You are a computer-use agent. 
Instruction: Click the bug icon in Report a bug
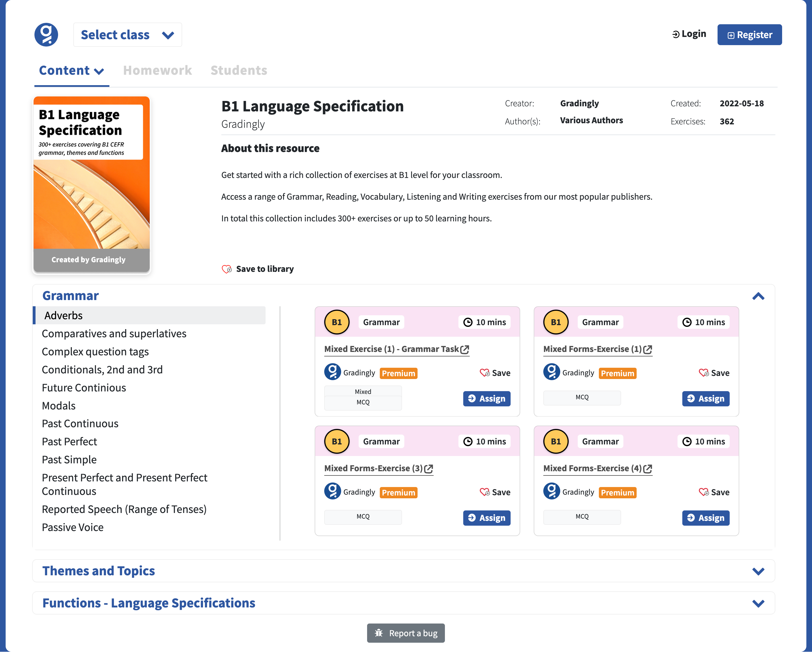(379, 633)
